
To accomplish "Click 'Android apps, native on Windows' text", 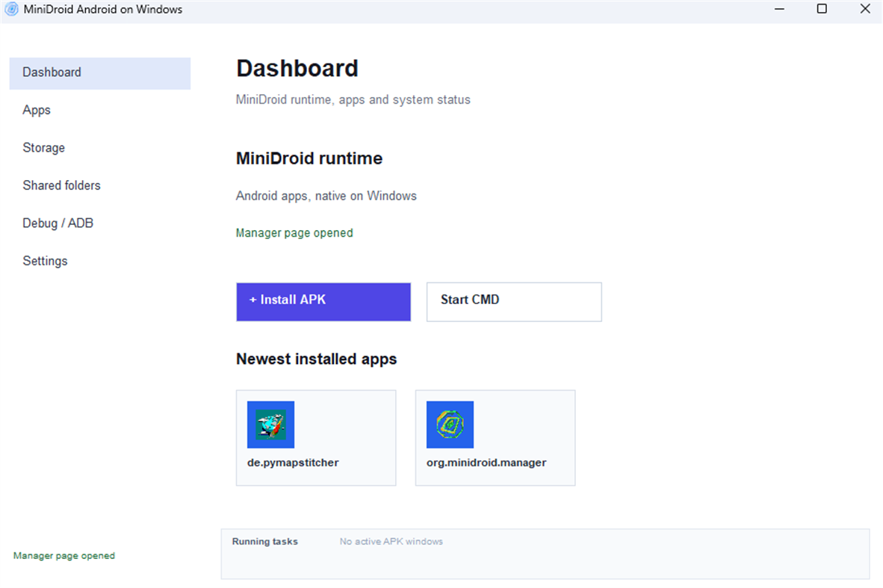I will click(x=326, y=196).
